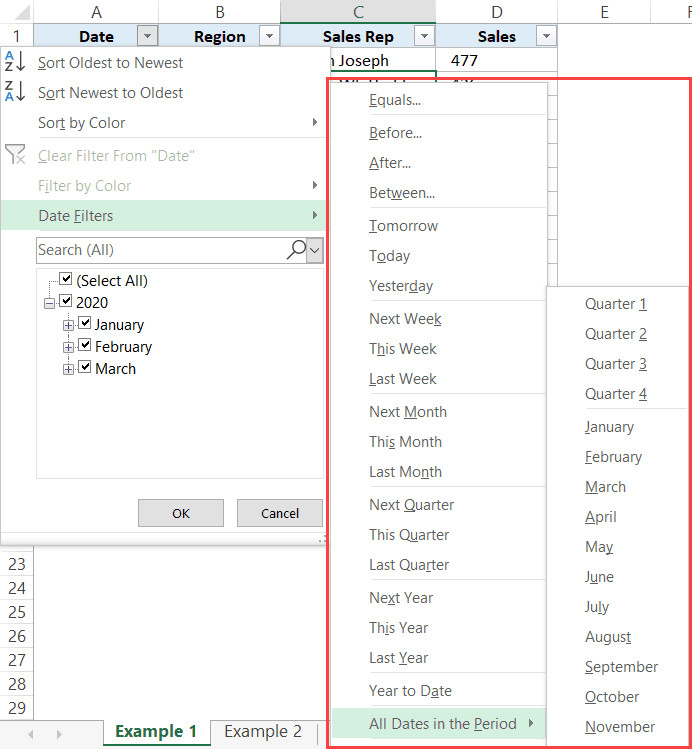This screenshot has width=692, height=749.
Task: Expand the February tree node
Action: point(68,347)
